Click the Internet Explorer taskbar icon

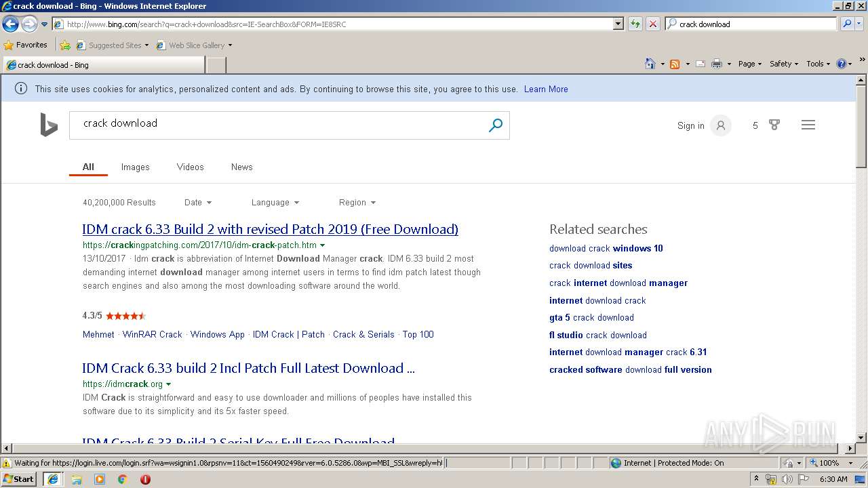[x=53, y=479]
